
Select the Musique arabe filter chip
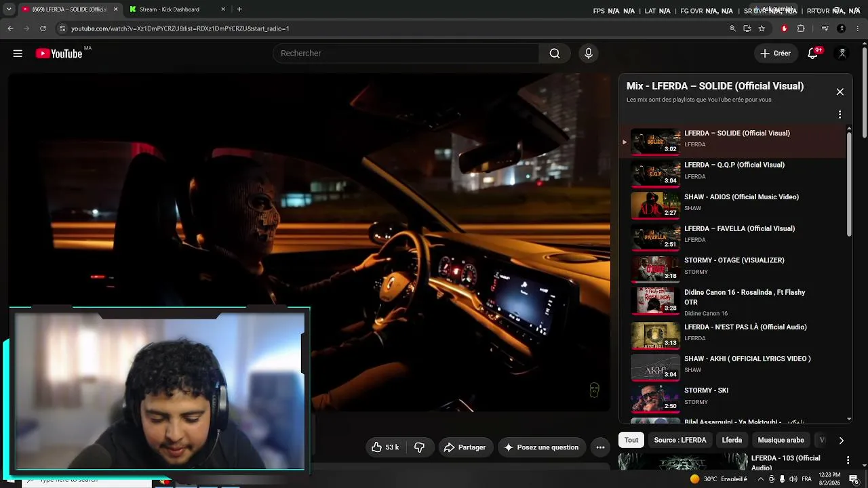click(x=781, y=441)
